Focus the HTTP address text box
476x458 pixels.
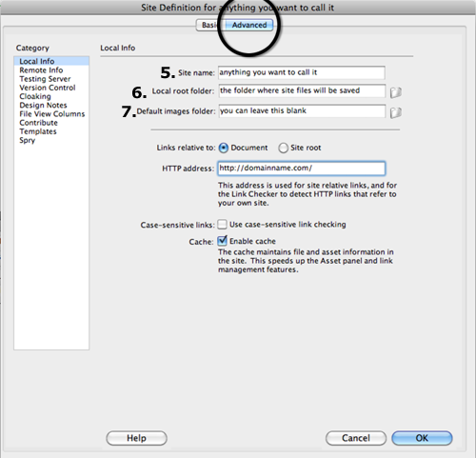pyautogui.click(x=302, y=169)
